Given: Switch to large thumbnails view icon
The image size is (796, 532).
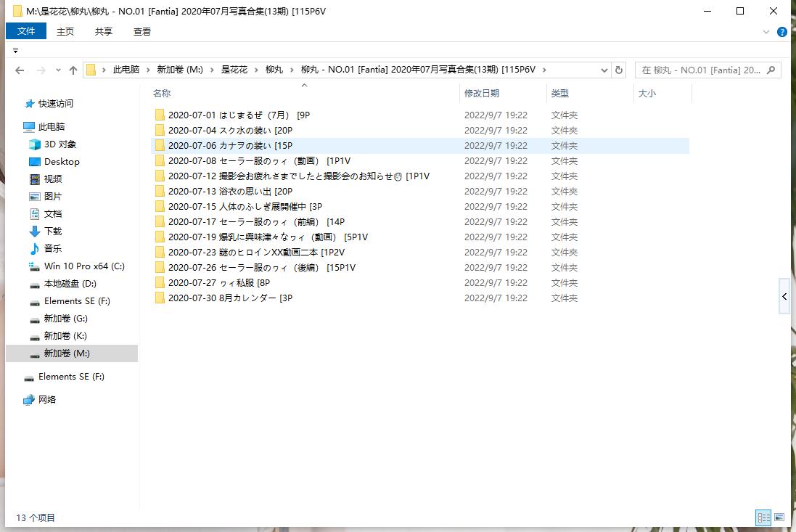Looking at the screenshot, I should click(779, 517).
